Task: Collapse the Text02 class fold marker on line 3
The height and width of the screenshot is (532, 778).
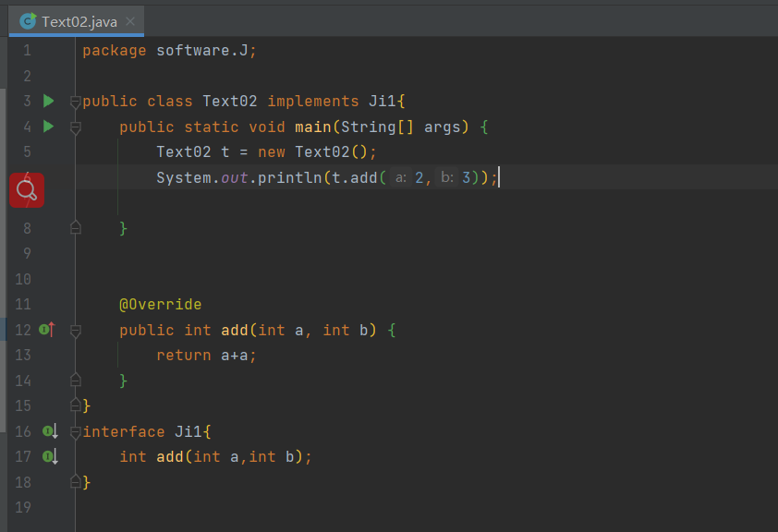Action: point(76,103)
